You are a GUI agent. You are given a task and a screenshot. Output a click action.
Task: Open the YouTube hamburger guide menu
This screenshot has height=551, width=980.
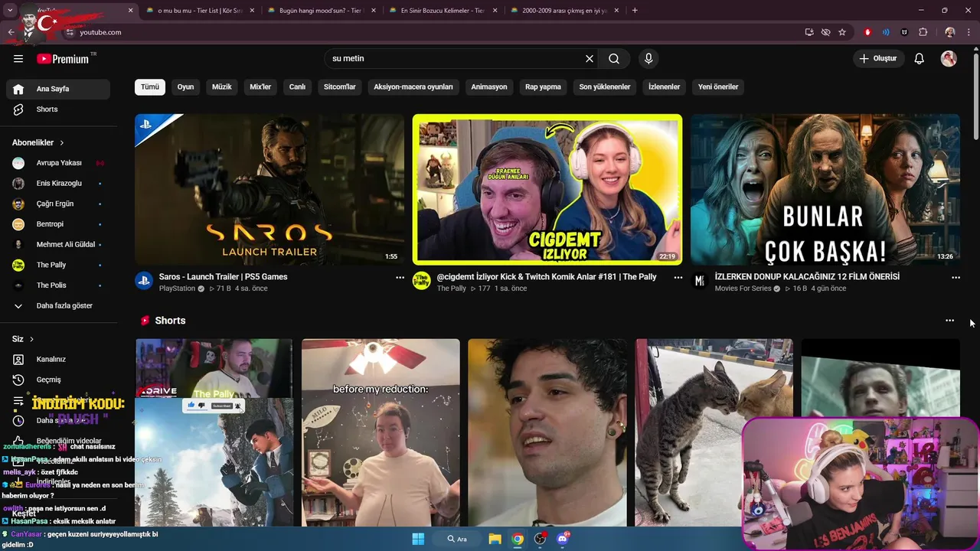pyautogui.click(x=18, y=59)
